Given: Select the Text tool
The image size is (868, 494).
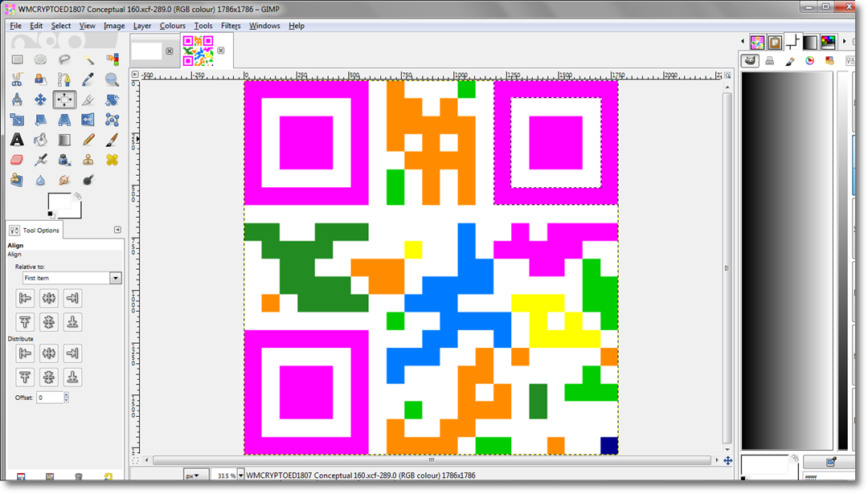Looking at the screenshot, I should point(17,140).
